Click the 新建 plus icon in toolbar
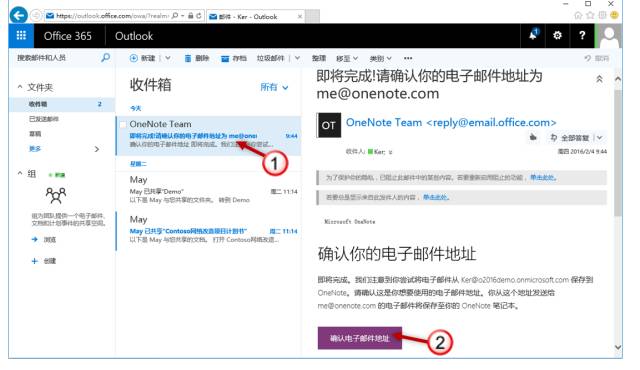 click(133, 58)
